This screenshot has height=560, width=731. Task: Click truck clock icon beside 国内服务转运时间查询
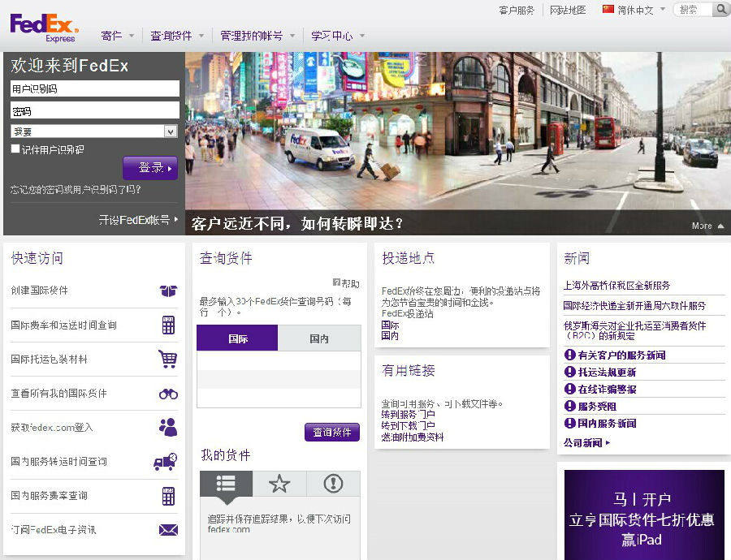(166, 462)
